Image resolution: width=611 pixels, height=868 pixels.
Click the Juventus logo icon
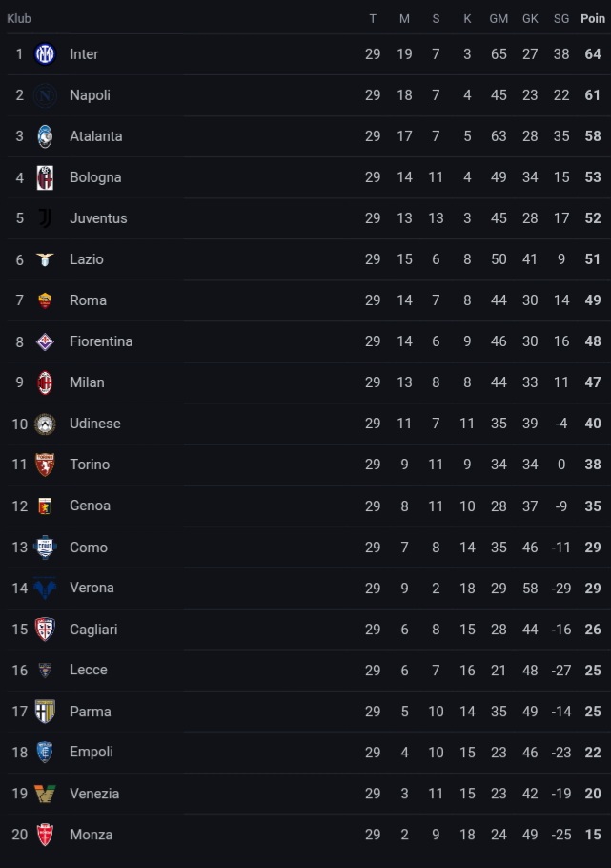pyautogui.click(x=45, y=218)
